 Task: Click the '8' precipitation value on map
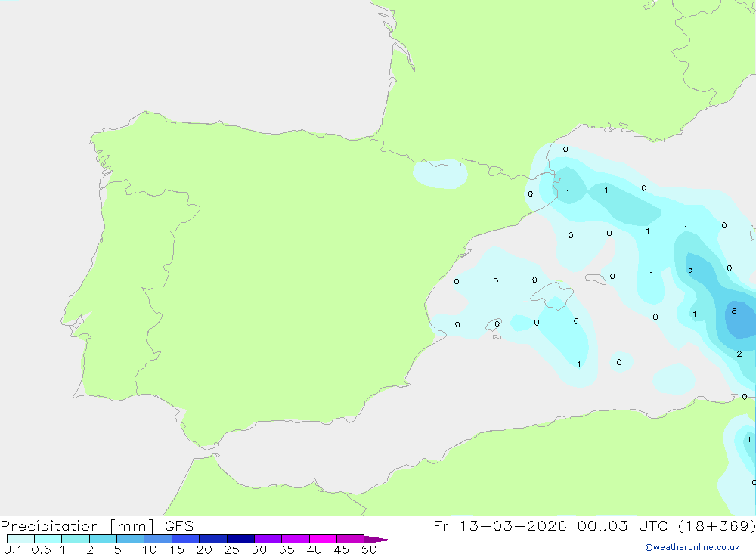coord(734,311)
